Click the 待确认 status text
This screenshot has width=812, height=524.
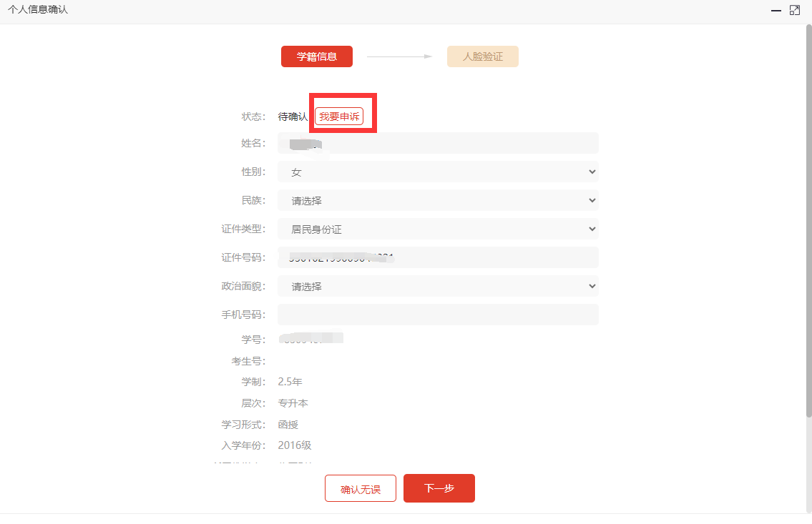pos(293,117)
